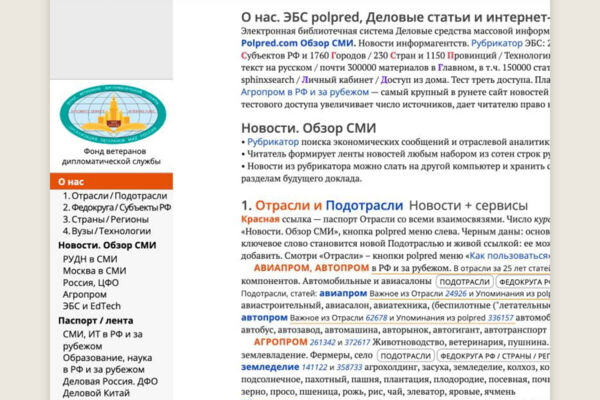
Task: Open Россия, ЦФО sidebar link
Action: tap(91, 282)
